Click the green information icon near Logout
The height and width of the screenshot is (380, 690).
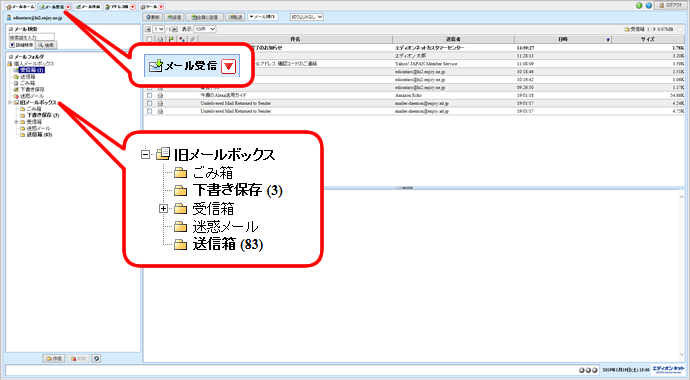639,6
